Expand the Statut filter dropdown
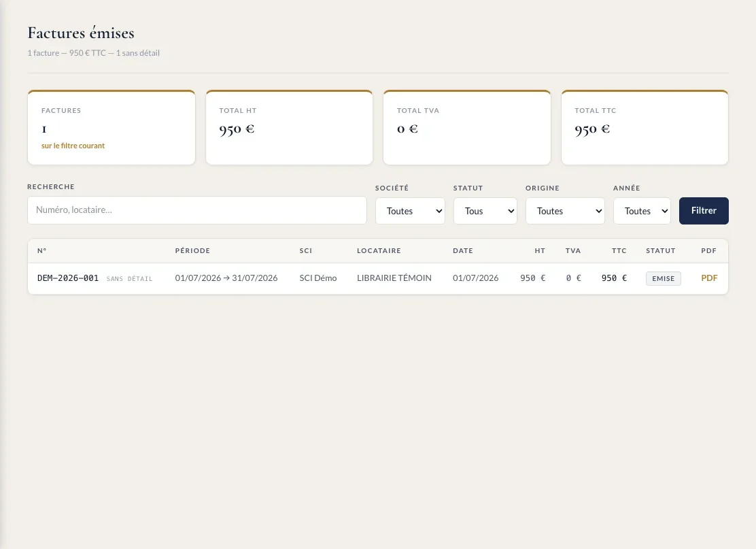The width and height of the screenshot is (756, 549). 485,211
